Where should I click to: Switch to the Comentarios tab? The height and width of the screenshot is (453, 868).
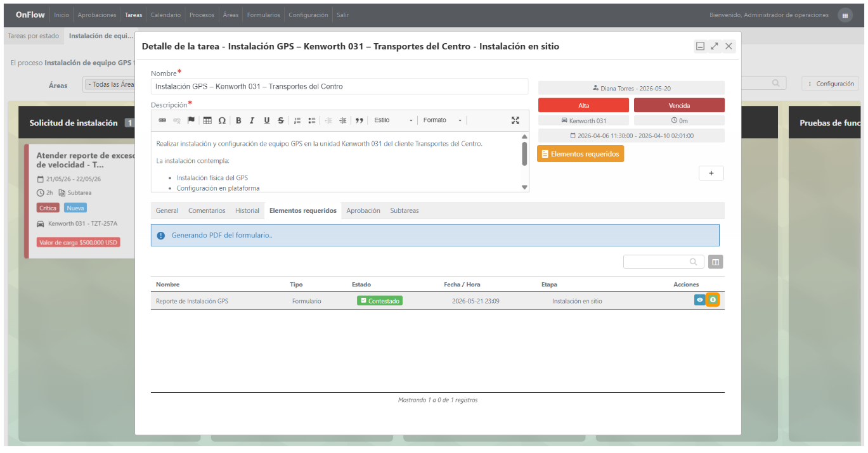click(207, 210)
